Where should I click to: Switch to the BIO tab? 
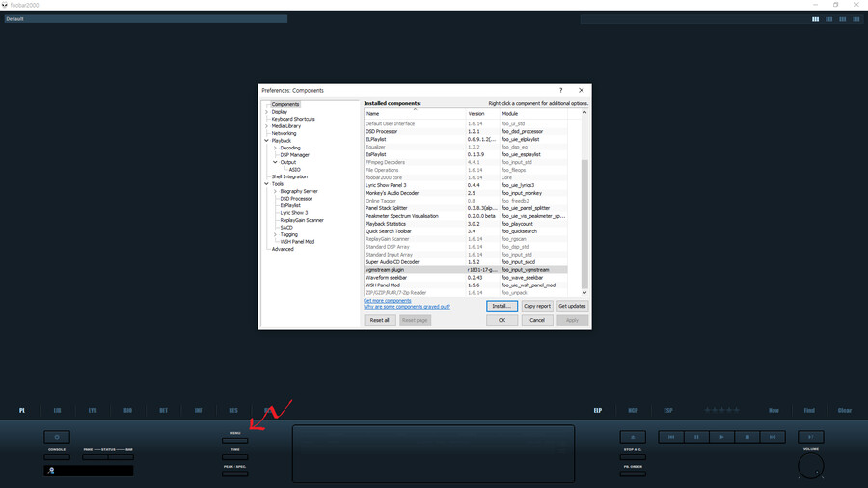(128, 411)
